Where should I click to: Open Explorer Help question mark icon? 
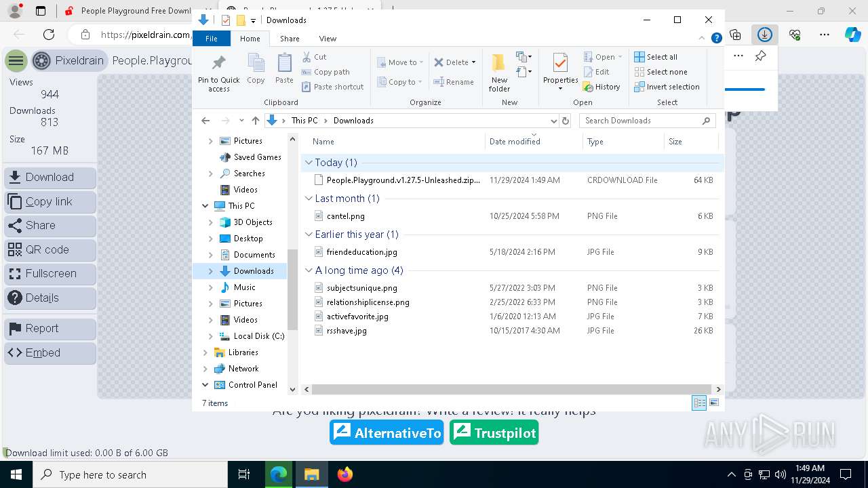[x=716, y=39]
